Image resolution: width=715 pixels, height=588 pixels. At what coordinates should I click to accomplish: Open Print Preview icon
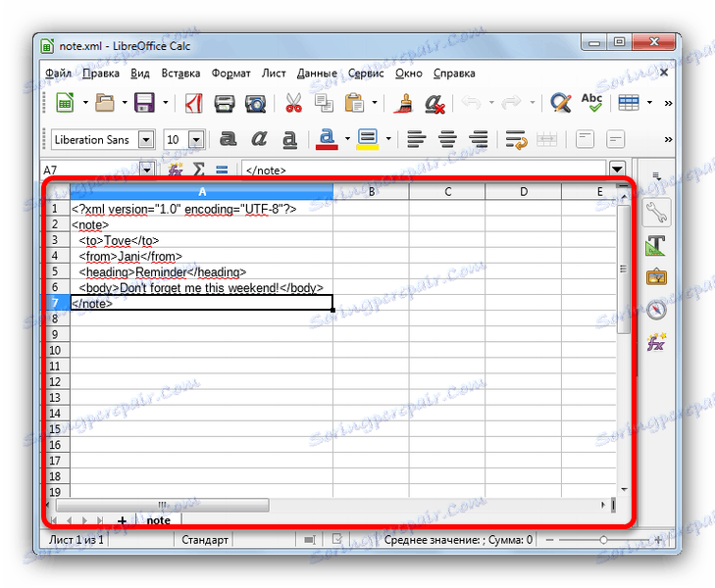(255, 103)
